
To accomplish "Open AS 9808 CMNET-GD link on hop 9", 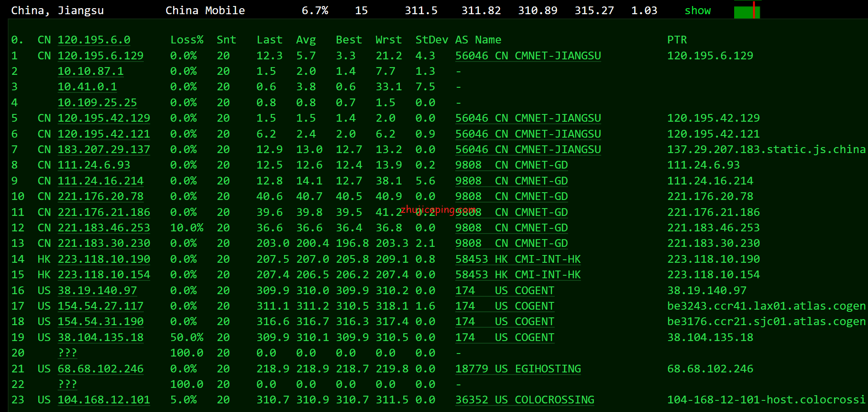I will tap(512, 181).
